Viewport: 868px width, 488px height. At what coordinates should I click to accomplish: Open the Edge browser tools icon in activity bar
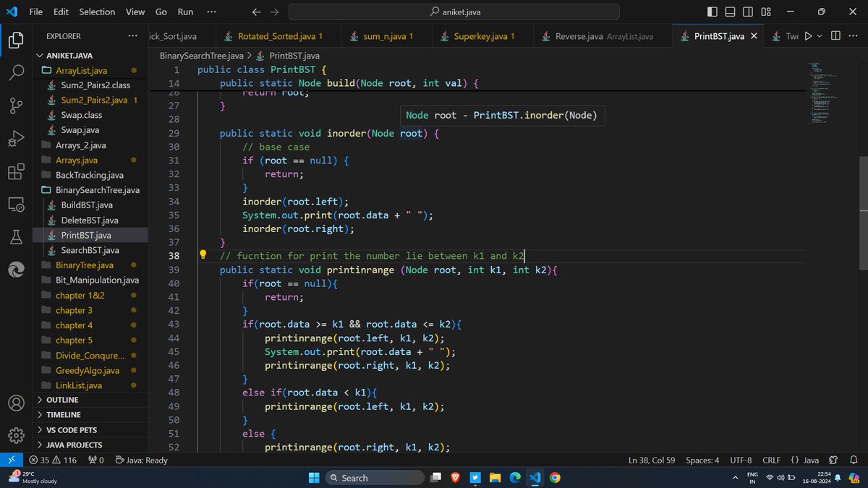(x=16, y=270)
